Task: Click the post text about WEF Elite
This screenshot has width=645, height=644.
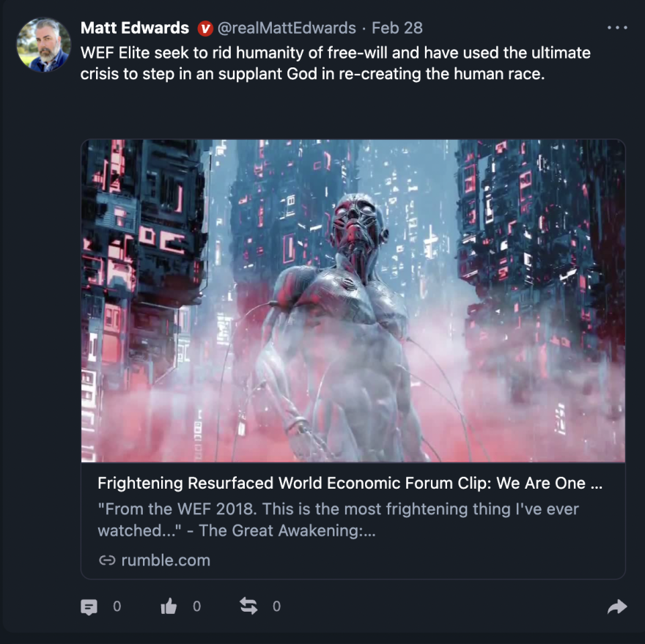Action: (336, 63)
